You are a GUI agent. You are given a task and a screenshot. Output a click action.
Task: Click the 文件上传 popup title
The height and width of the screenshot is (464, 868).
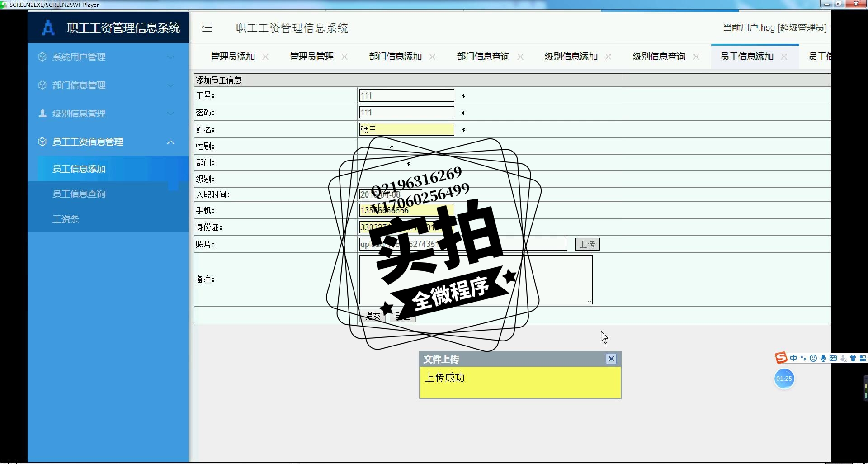coord(441,359)
